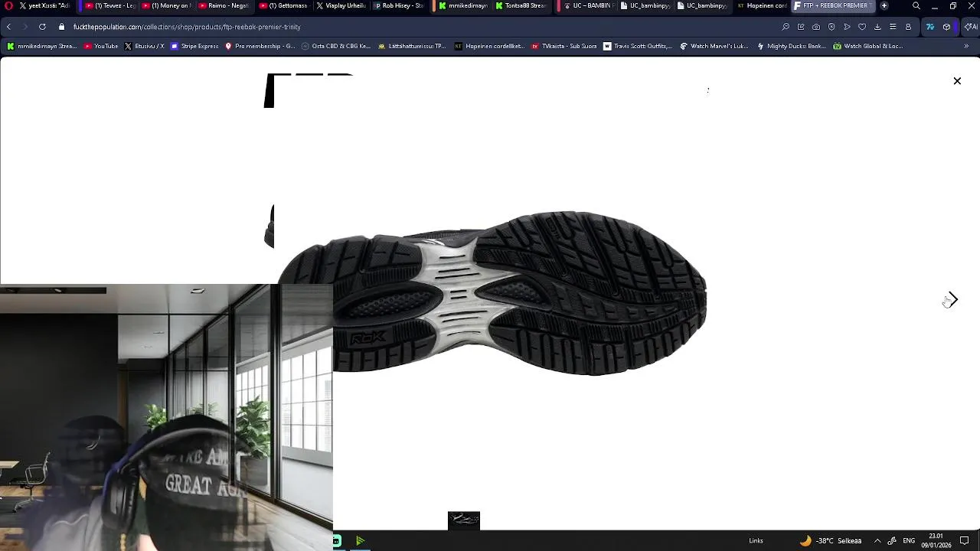Open tab search magnifier in title bar
The height and width of the screenshot is (551, 980).
916,5
